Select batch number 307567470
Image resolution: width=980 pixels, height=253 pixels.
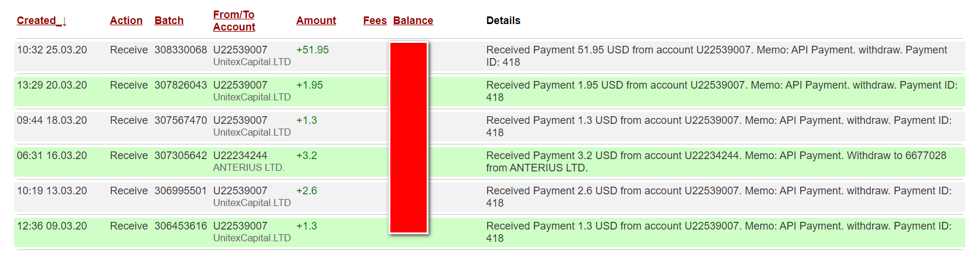181,120
